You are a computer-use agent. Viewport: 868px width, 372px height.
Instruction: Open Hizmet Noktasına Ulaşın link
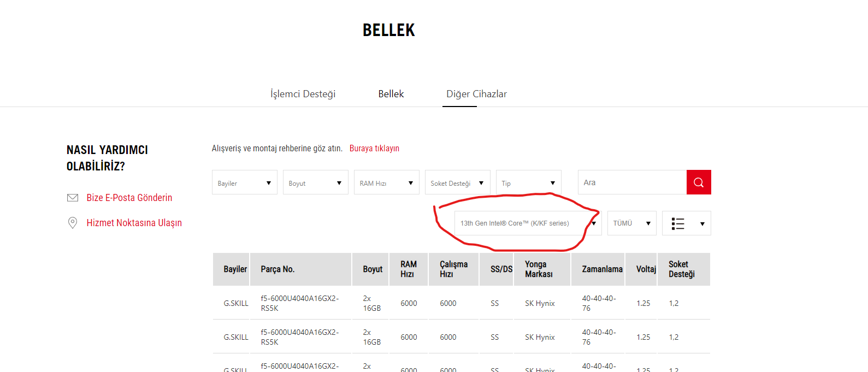134,223
